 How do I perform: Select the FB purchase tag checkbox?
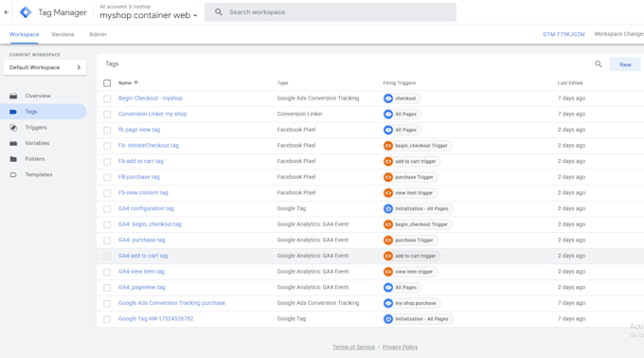tap(107, 177)
